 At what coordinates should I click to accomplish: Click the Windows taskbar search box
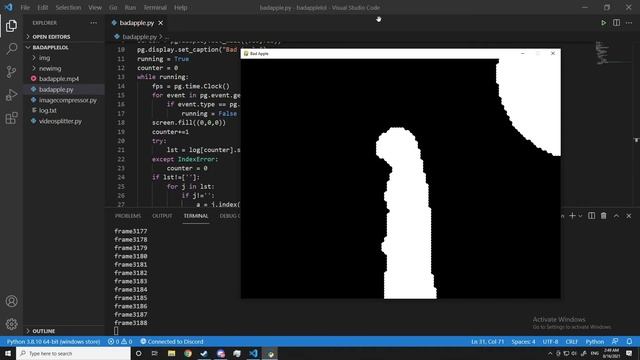pyautogui.click(x=73, y=353)
